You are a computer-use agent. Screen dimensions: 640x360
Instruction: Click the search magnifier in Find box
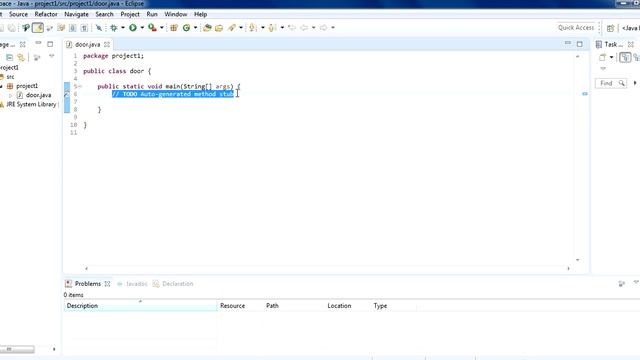621,83
